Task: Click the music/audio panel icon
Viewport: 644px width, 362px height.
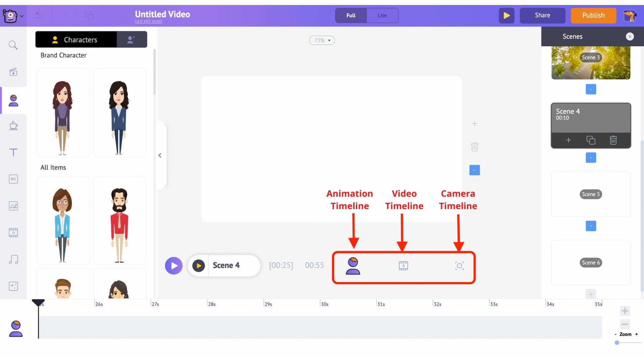Action: pyautogui.click(x=13, y=259)
